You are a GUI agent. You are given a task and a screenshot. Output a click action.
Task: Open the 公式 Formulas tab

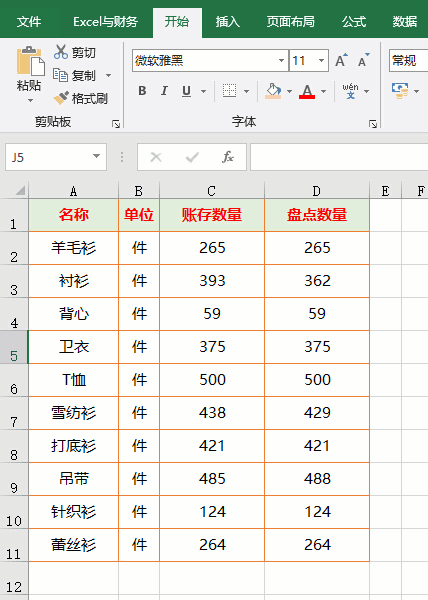pyautogui.click(x=354, y=22)
